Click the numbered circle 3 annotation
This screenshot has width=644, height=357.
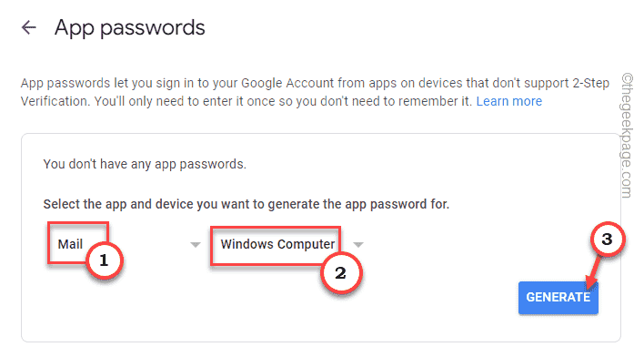(608, 240)
